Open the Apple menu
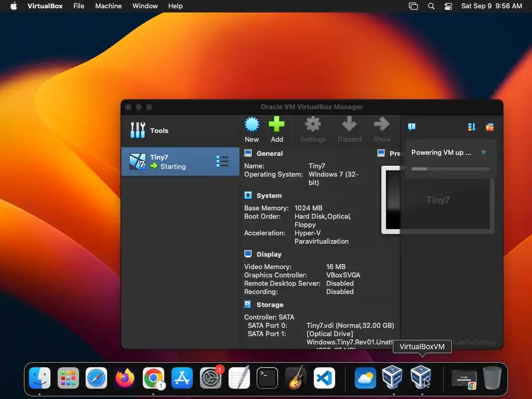Image resolution: width=532 pixels, height=399 pixels. [x=14, y=6]
